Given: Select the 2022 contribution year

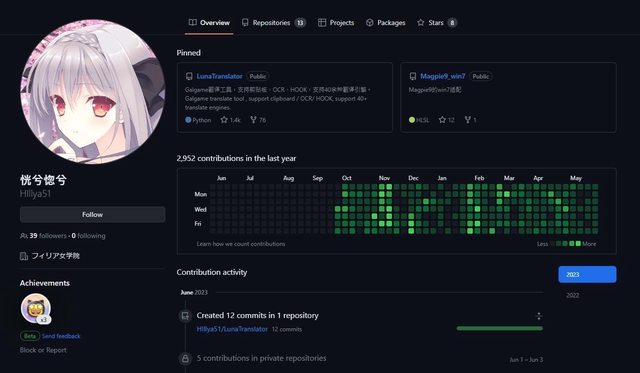Looking at the screenshot, I should pos(572,295).
